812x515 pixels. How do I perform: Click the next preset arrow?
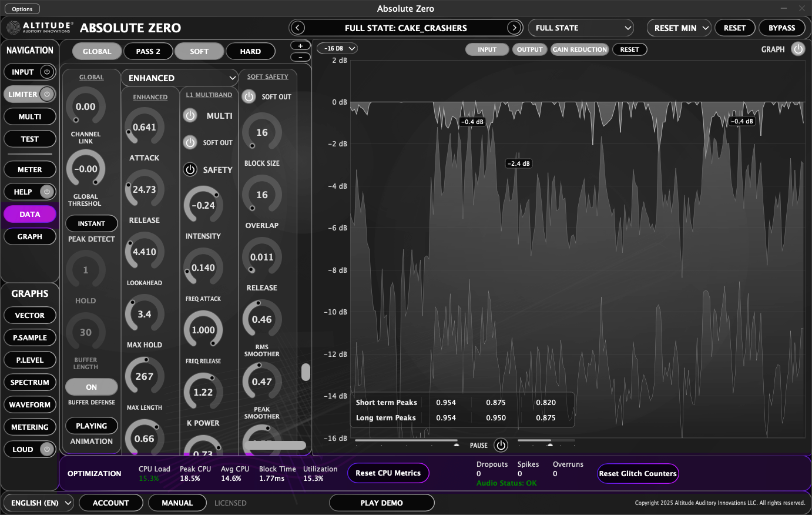[x=514, y=28]
